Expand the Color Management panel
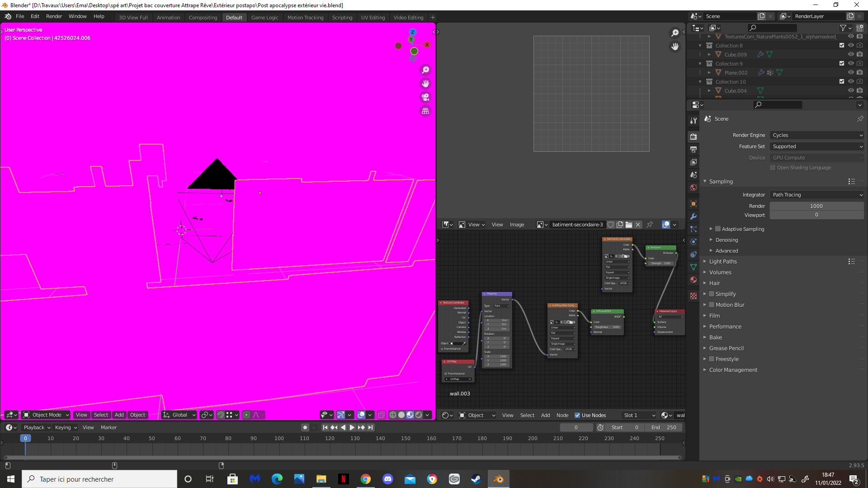Viewport: 868px width, 488px height. [733, 370]
